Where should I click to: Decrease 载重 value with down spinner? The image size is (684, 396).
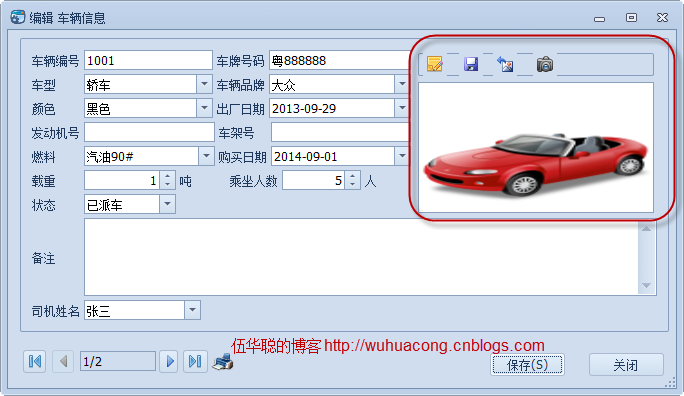click(x=168, y=184)
